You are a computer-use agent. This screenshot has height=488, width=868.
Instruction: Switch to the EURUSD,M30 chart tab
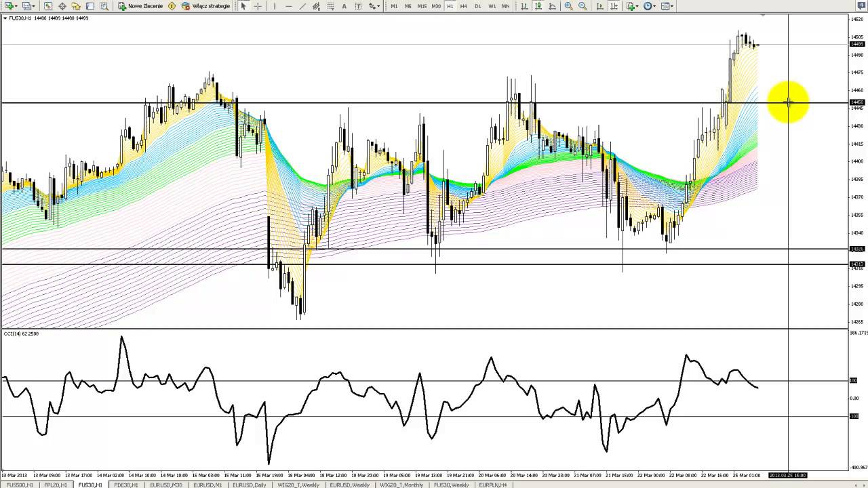pos(166,485)
